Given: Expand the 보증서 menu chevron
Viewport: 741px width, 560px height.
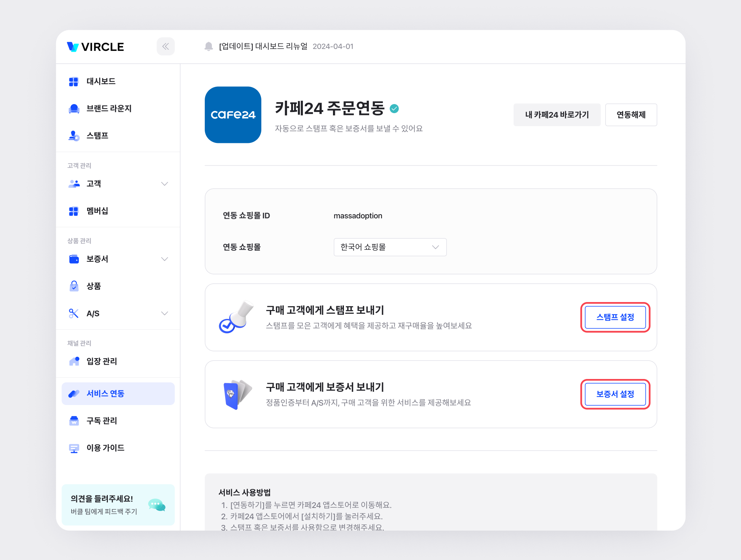Looking at the screenshot, I should [164, 259].
